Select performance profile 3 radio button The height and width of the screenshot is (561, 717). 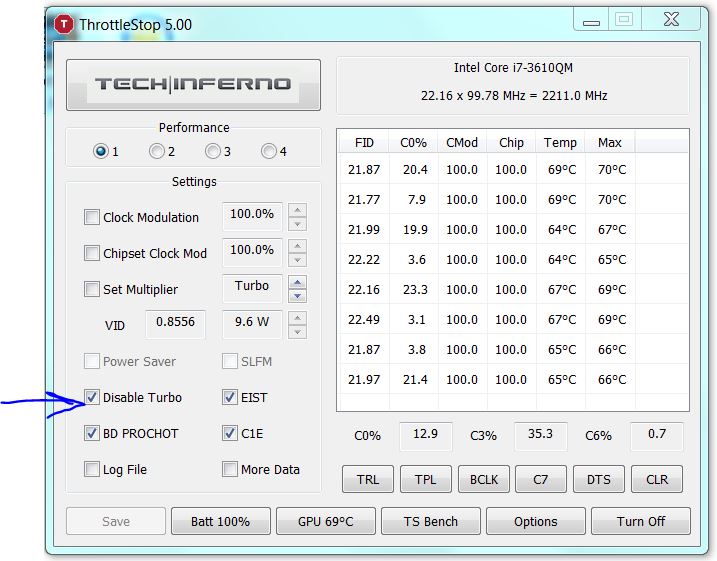tap(212, 152)
